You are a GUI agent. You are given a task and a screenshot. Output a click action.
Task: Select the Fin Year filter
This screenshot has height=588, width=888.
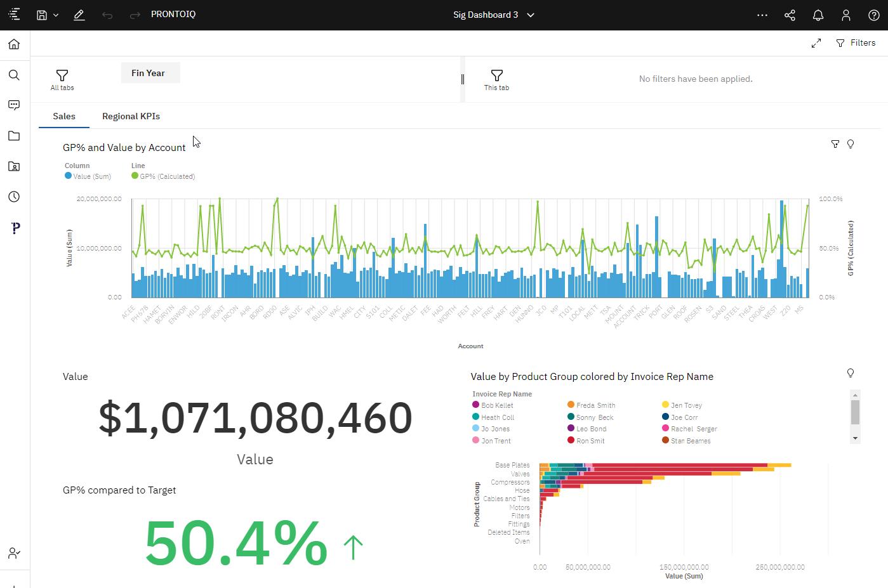coord(150,73)
